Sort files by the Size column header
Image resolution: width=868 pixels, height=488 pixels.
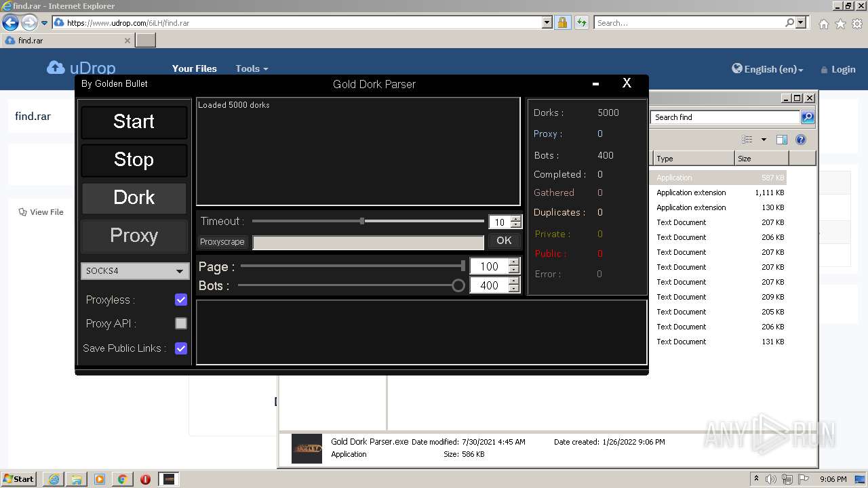(762, 159)
